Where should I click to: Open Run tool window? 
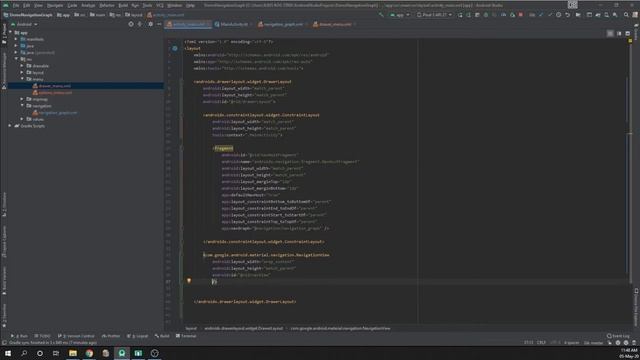point(20,336)
